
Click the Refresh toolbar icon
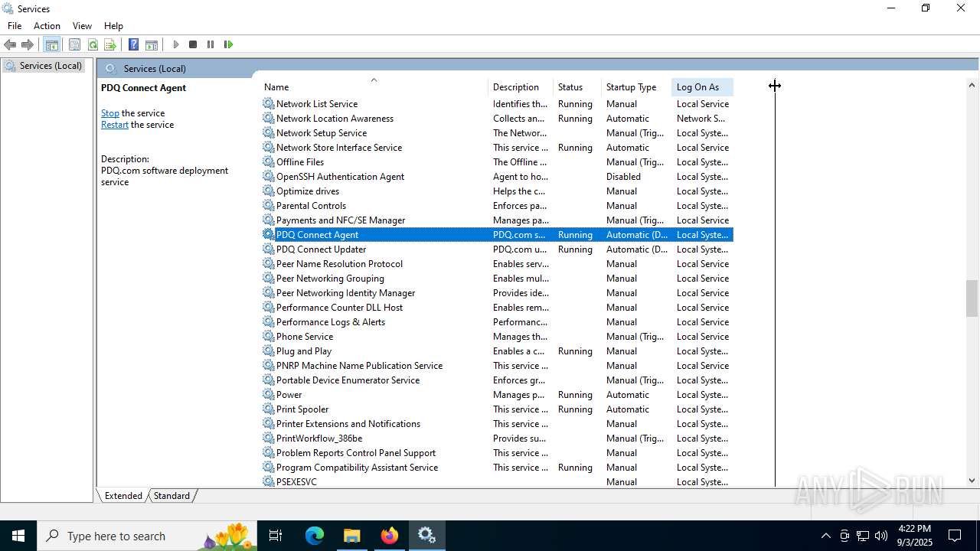[x=93, y=44]
